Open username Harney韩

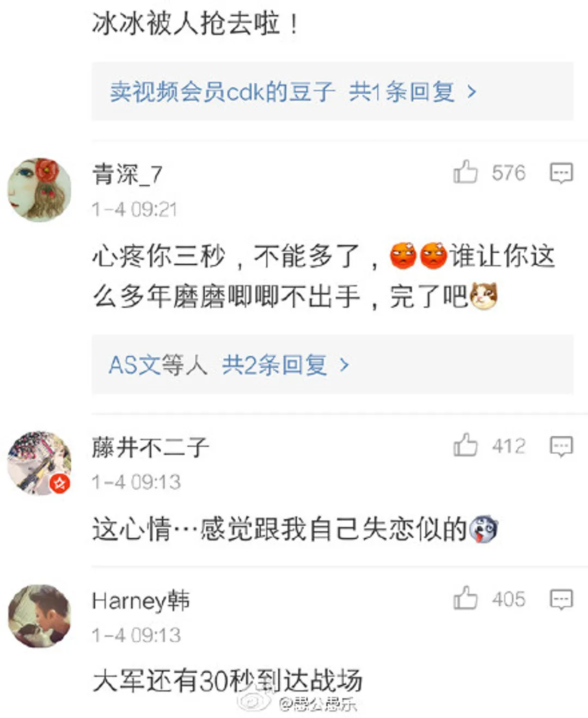(140, 600)
